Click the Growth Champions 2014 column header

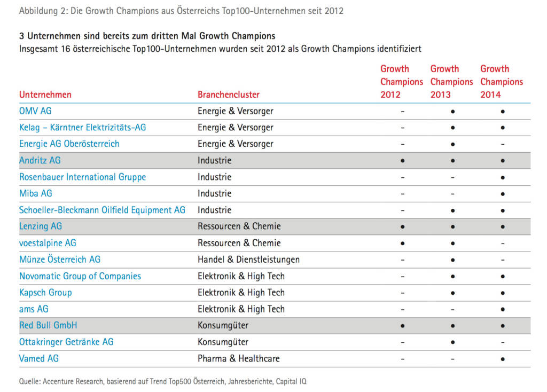501,82
